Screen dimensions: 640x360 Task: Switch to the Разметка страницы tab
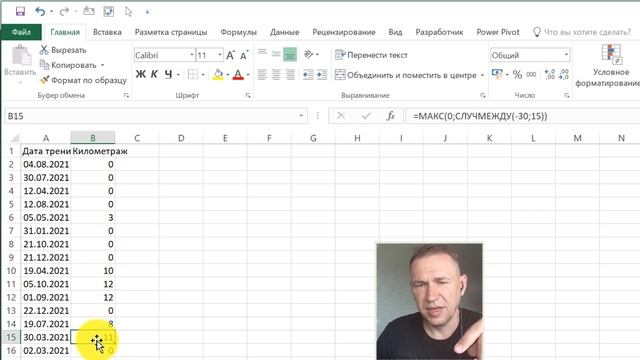[171, 32]
